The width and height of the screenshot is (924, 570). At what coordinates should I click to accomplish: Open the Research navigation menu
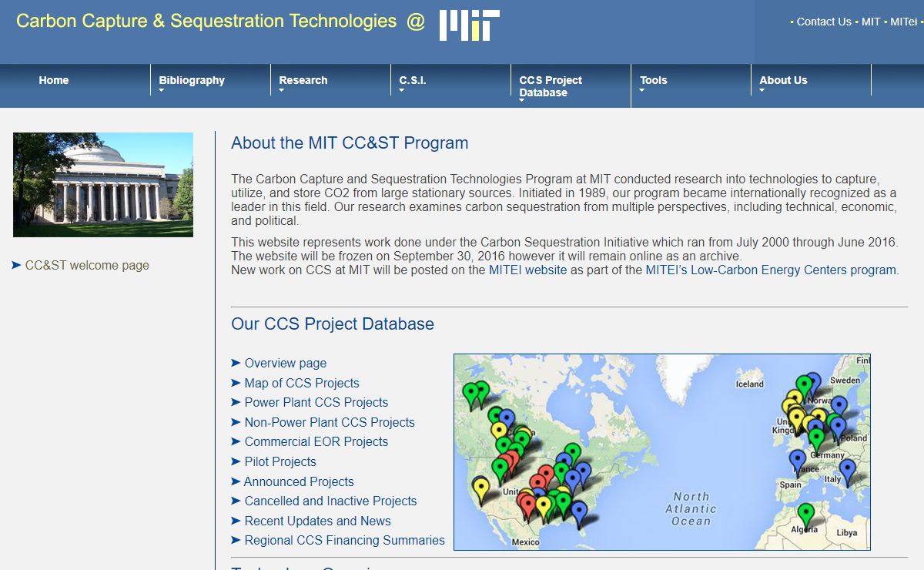303,80
